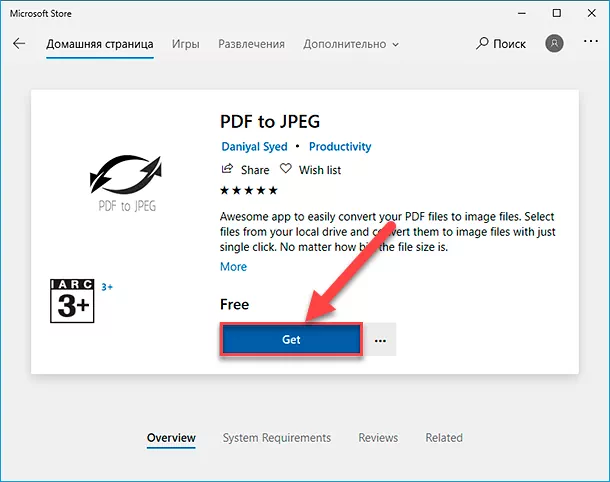This screenshot has height=482, width=610.
Task: Open the Reviews tab
Action: tap(378, 438)
